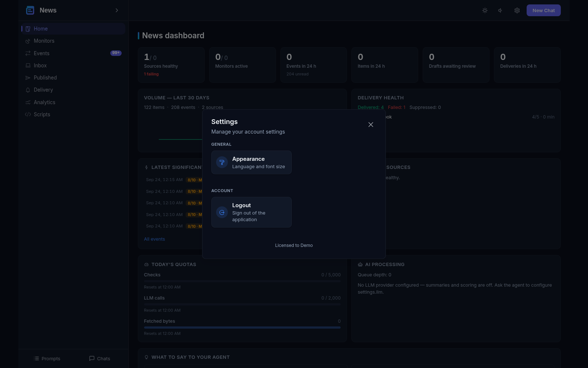Click the Today's Quotas gauge icon
Image resolution: width=588 pixels, height=368 pixels.
[147, 265]
